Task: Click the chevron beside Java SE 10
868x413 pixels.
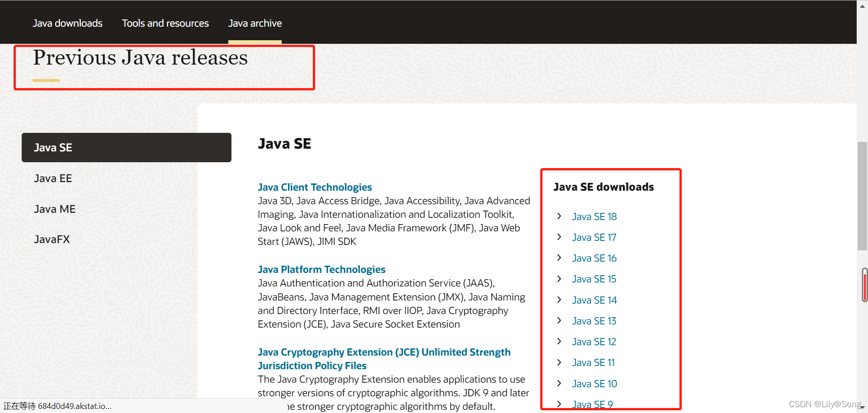Action: 559,383
